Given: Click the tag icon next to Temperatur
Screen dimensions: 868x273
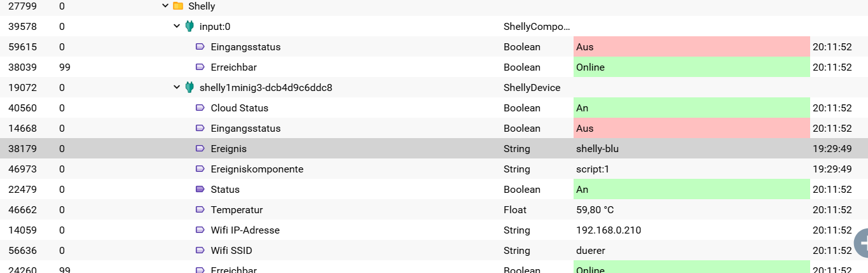Looking at the screenshot, I should [x=200, y=210].
